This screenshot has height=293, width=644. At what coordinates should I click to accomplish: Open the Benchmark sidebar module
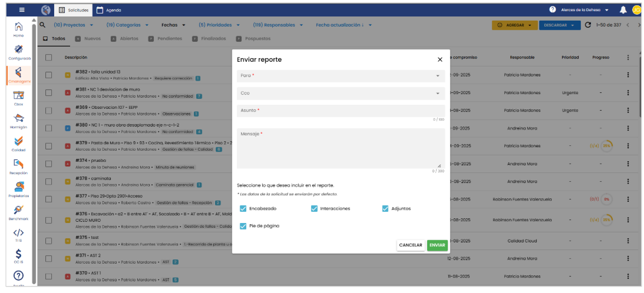click(x=18, y=214)
